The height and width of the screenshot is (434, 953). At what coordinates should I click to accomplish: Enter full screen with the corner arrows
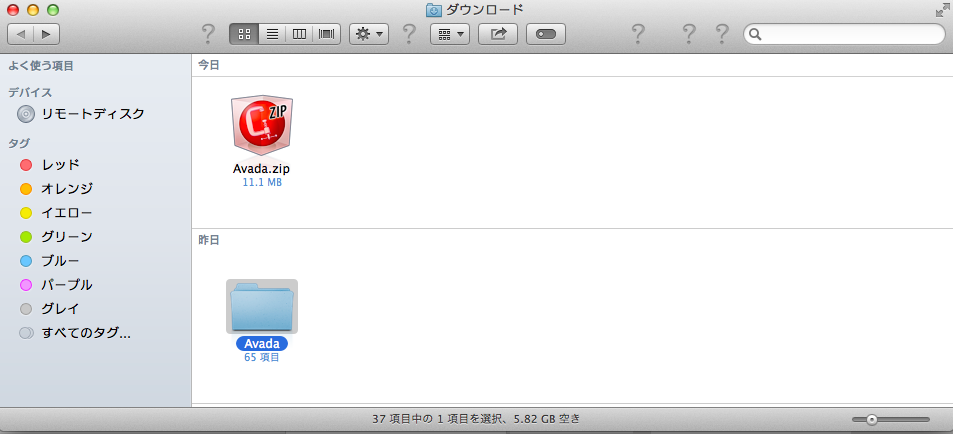point(943,10)
